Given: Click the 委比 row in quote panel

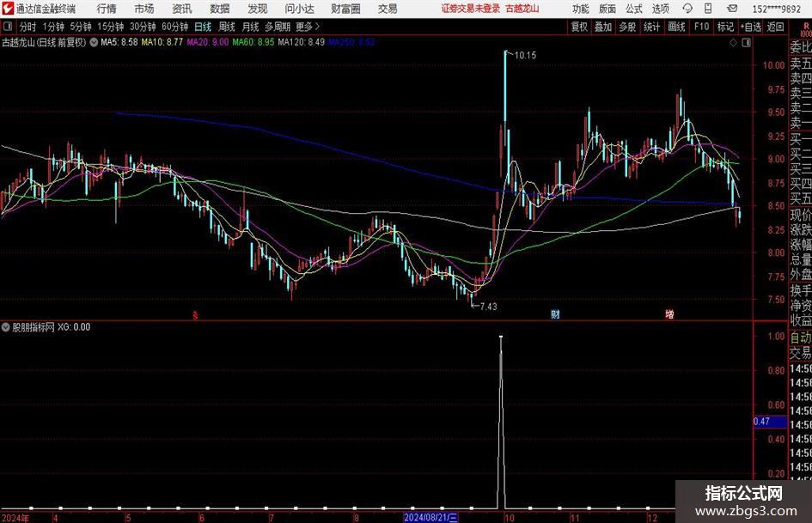Looking at the screenshot, I should [x=801, y=47].
